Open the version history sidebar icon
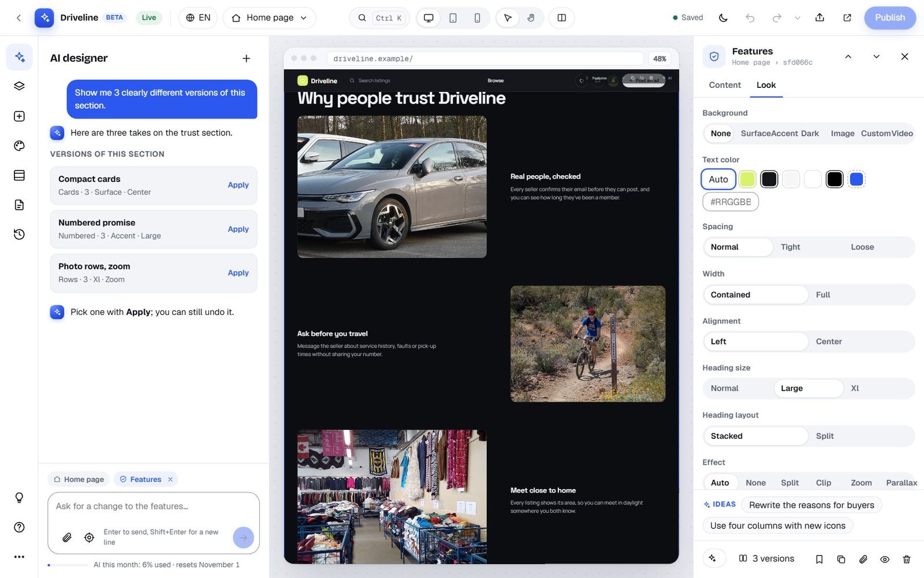Viewport: 924px width, 578px height. point(19,234)
